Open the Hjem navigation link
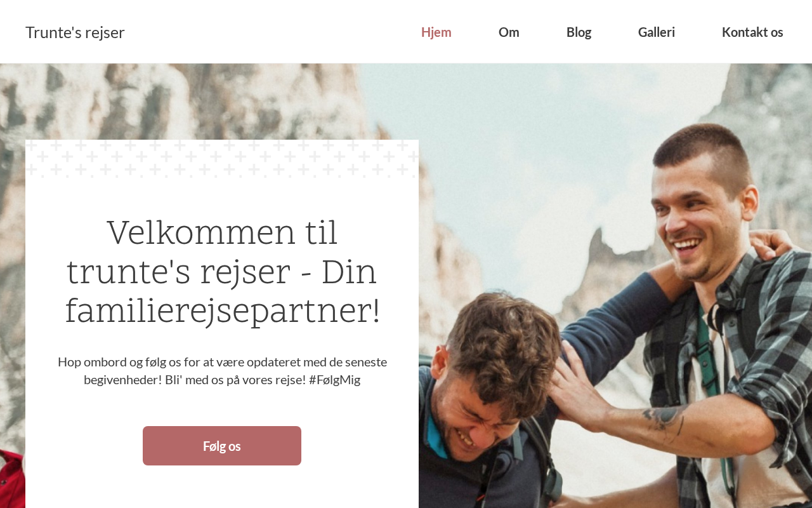The height and width of the screenshot is (508, 812). tap(436, 32)
